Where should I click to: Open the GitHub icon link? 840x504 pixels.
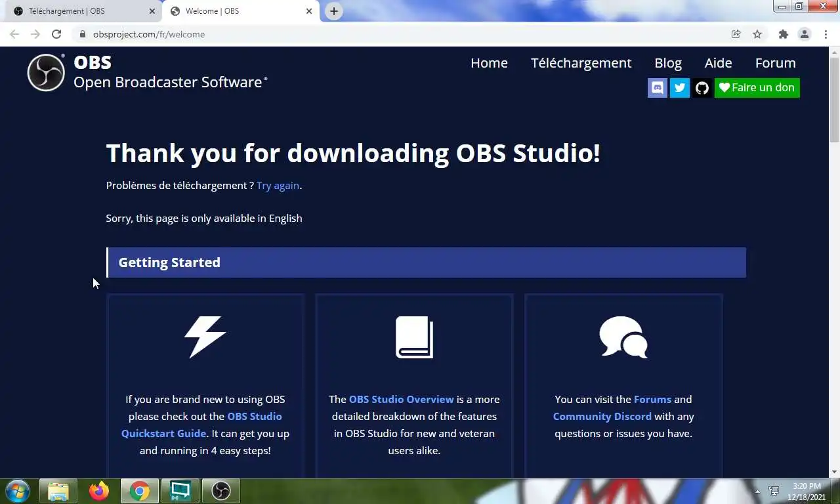point(702,88)
